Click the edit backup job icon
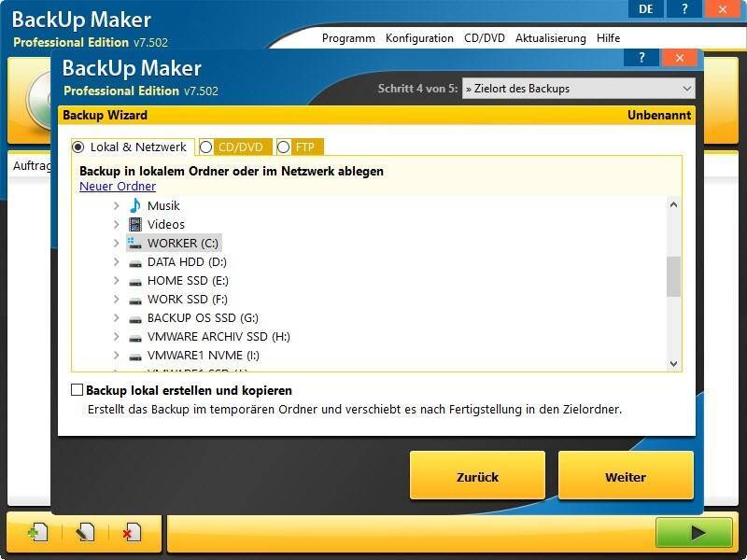The height and width of the screenshot is (560, 747). click(85, 532)
